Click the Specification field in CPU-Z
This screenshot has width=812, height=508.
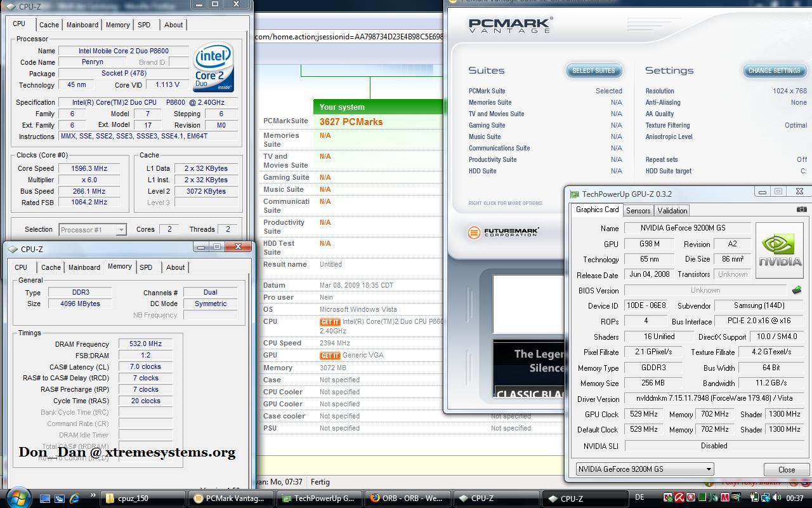[x=149, y=102]
